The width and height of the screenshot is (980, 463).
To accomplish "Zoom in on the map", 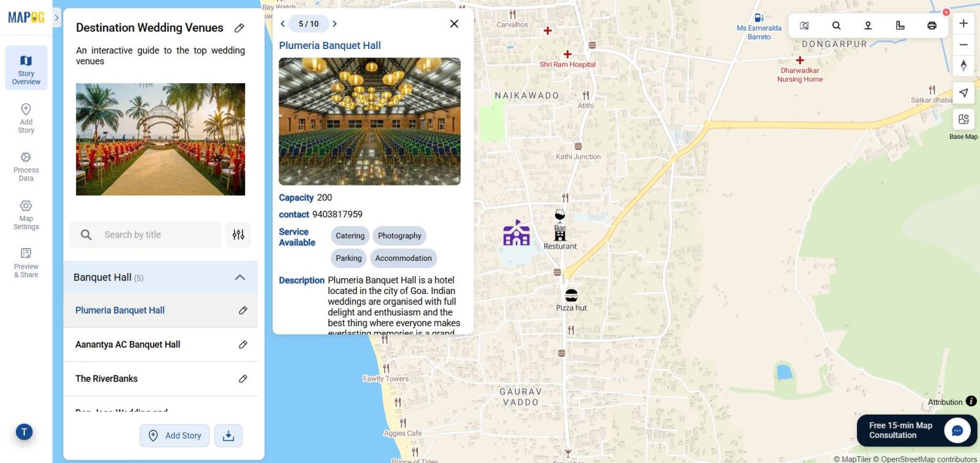I will 963,23.
